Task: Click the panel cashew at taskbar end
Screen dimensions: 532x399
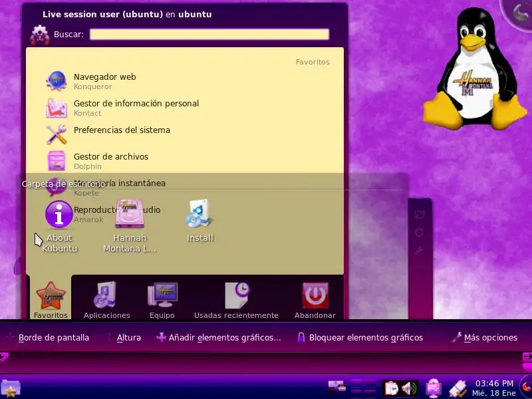Action: [x=527, y=387]
